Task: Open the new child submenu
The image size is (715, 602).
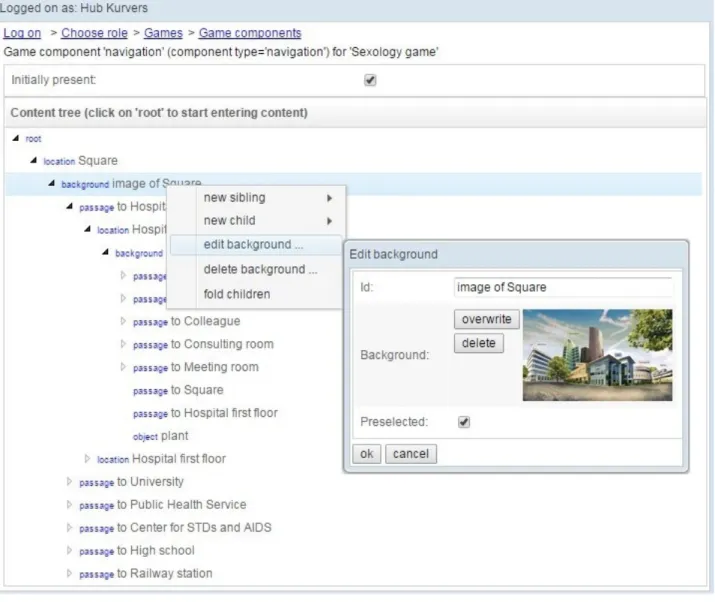Action: point(256,221)
